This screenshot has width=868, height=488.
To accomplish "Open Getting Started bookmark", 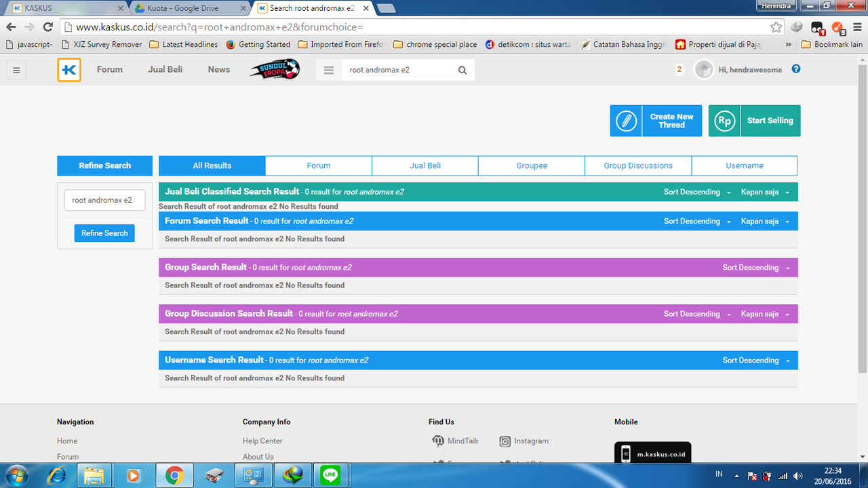I will click(x=258, y=45).
